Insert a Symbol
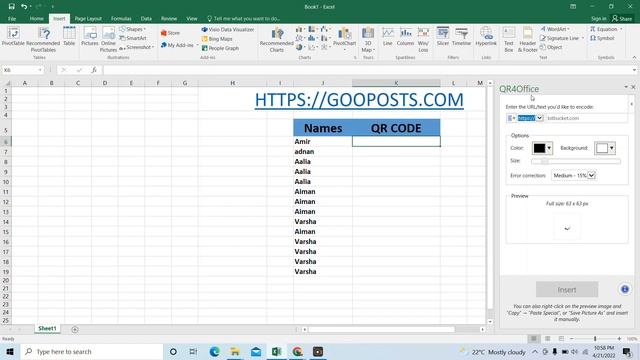This screenshot has width=640, height=360. [x=602, y=38]
